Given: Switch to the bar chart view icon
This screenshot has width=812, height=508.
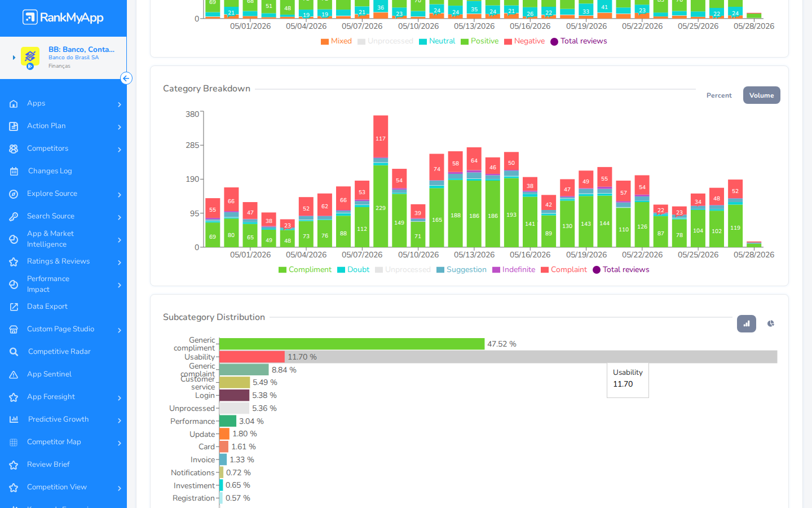Looking at the screenshot, I should (x=747, y=323).
